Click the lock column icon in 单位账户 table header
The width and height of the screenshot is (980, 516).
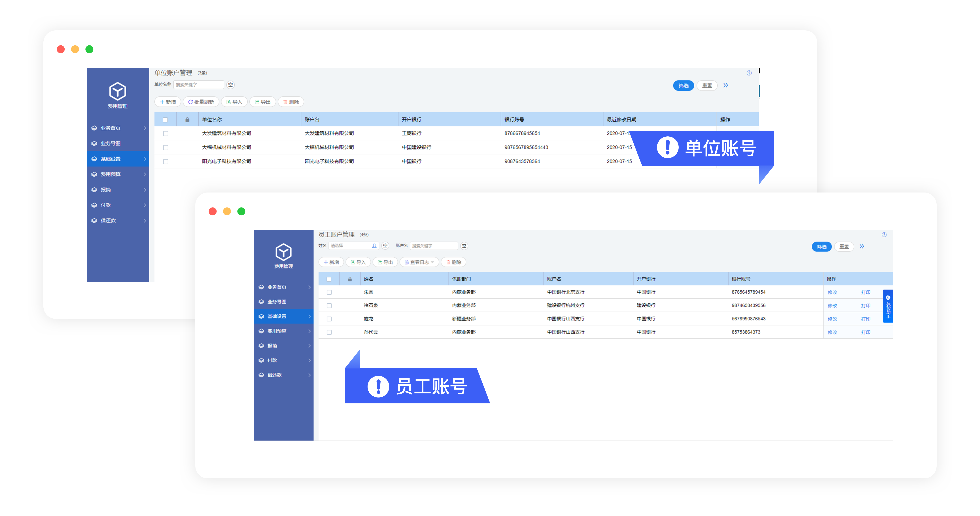187,119
